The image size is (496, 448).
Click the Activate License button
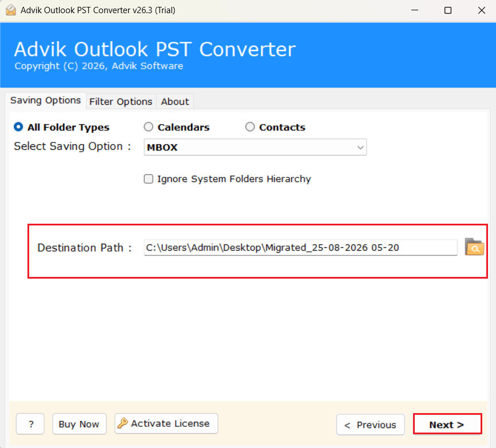tap(166, 423)
